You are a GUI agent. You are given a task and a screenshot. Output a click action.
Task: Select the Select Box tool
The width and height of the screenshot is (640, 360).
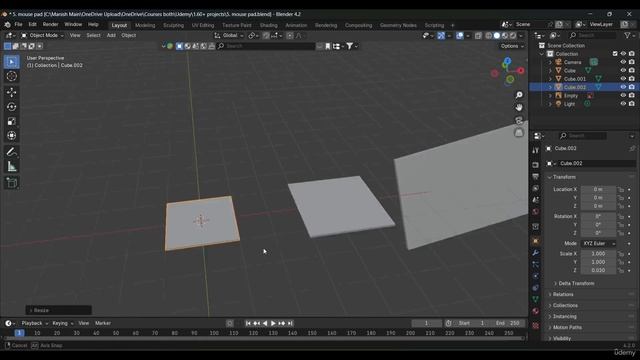click(11, 62)
